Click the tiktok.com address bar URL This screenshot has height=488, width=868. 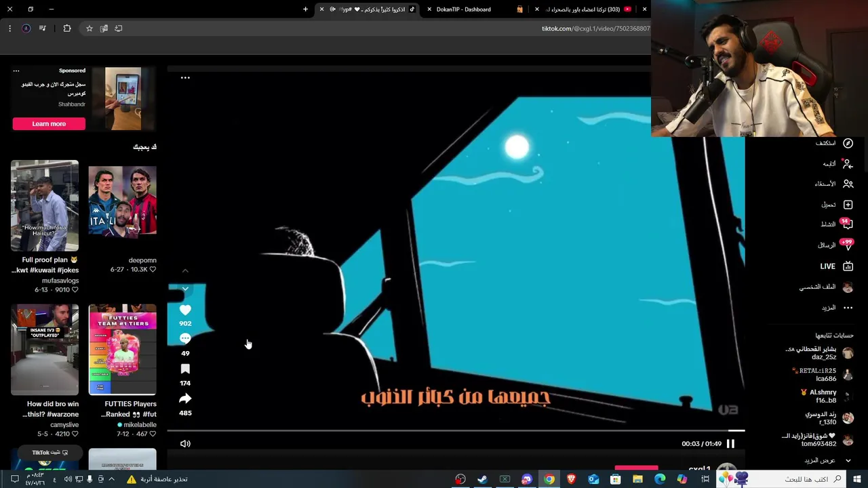coord(595,28)
